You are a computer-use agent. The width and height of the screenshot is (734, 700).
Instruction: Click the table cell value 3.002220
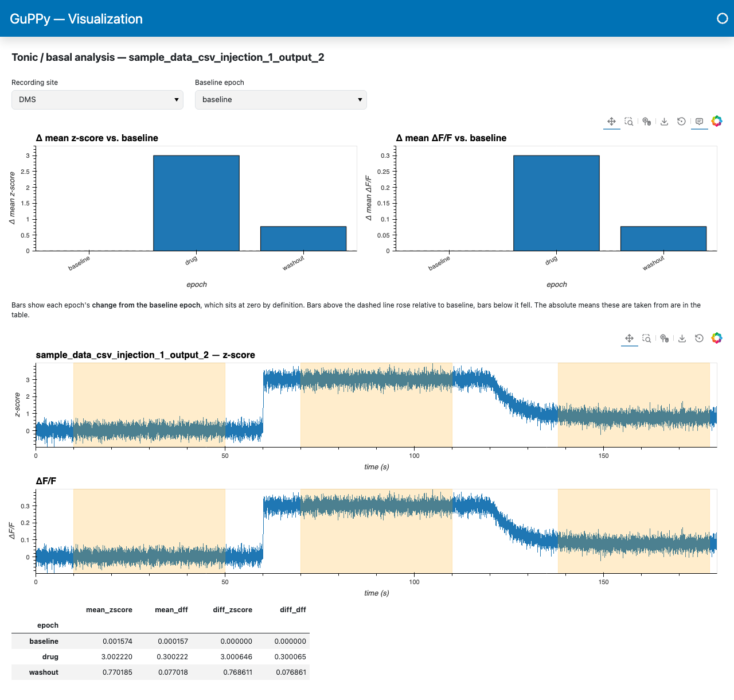coord(117,657)
